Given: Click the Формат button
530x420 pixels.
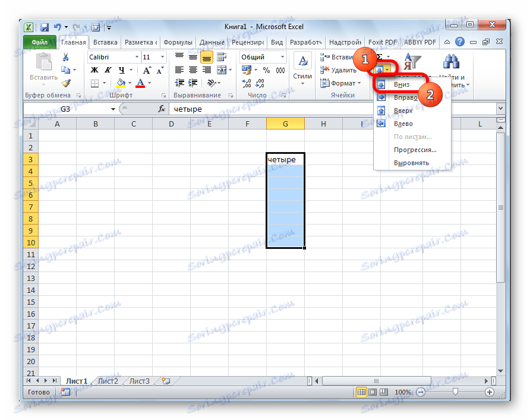Looking at the screenshot, I should point(342,83).
